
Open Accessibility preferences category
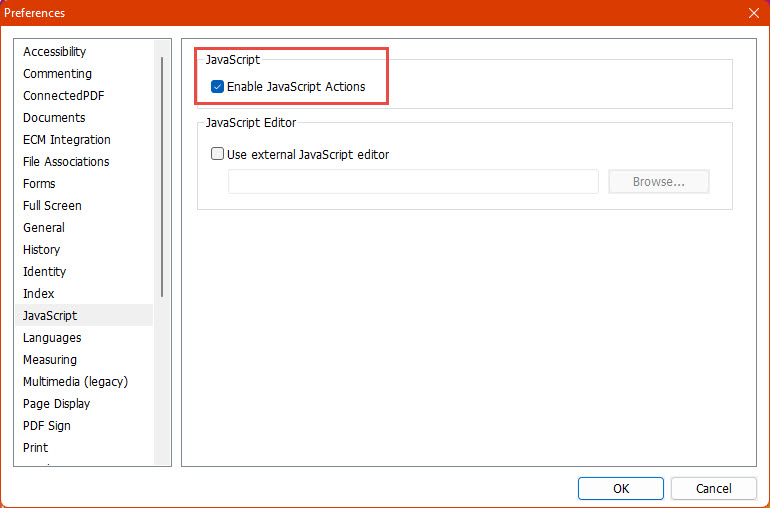coord(55,52)
